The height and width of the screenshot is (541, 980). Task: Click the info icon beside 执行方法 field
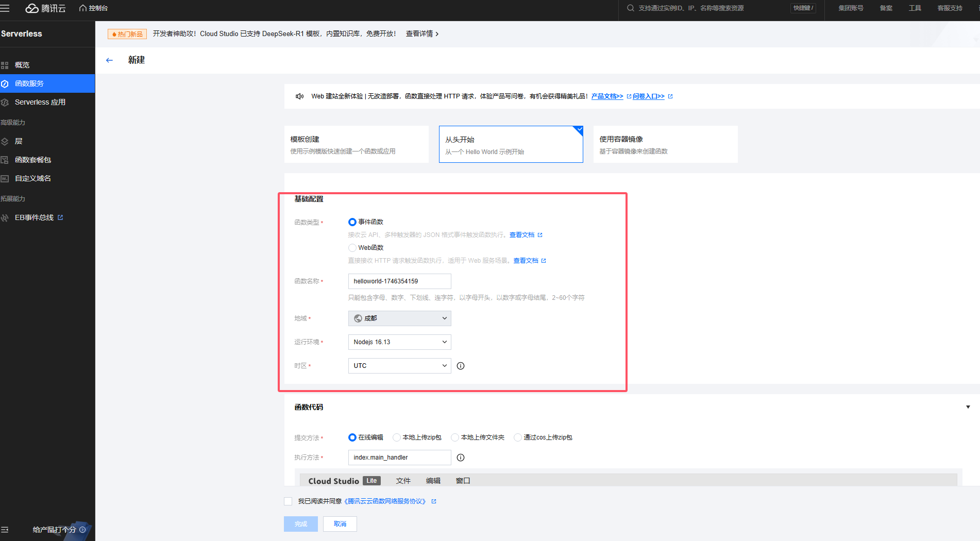[x=461, y=458]
